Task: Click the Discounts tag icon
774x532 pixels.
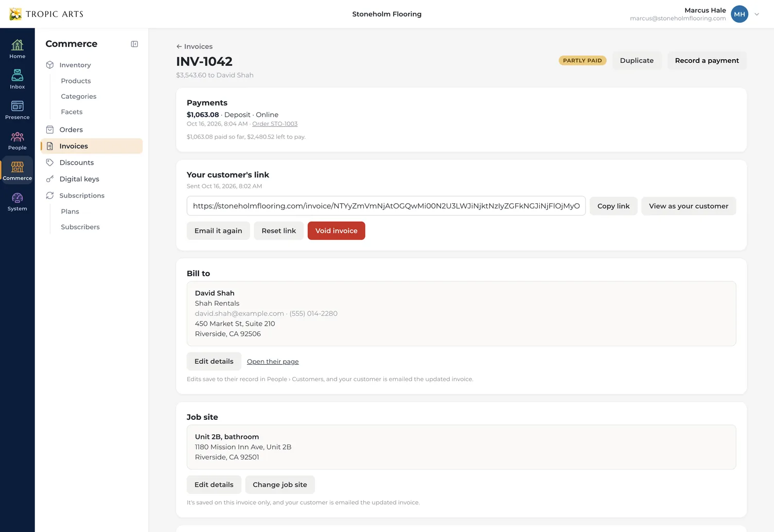Action: point(50,163)
